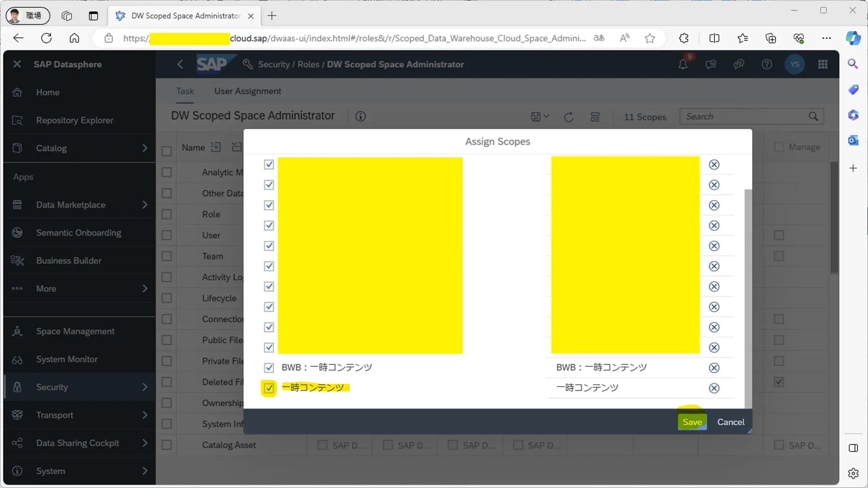
Task: Expand the Catalog submenu chevron
Action: (145, 148)
